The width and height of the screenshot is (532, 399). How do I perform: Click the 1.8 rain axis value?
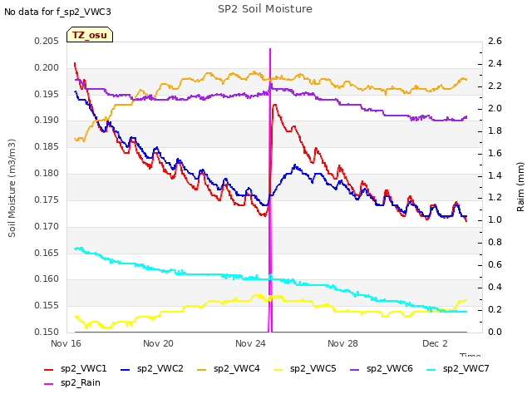pos(495,131)
